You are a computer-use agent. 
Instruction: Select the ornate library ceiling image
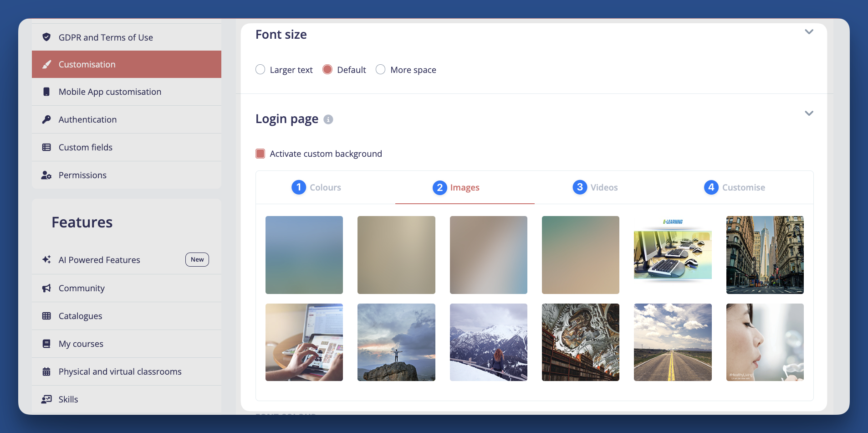click(581, 342)
